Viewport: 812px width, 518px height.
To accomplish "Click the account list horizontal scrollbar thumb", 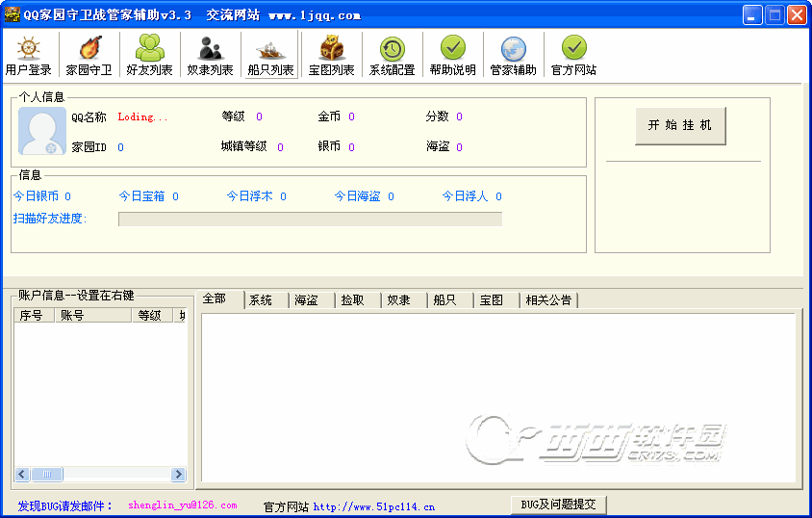I will [x=47, y=474].
